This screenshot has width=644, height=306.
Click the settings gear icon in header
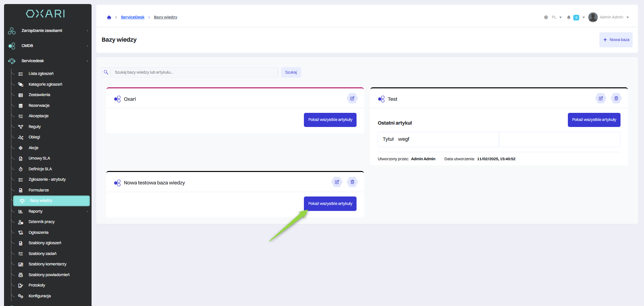[546, 17]
